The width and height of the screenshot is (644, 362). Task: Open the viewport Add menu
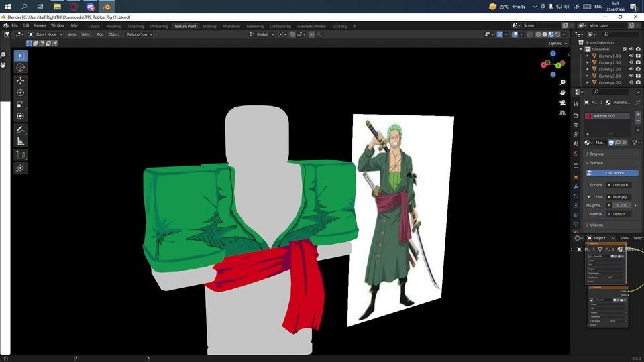(100, 34)
